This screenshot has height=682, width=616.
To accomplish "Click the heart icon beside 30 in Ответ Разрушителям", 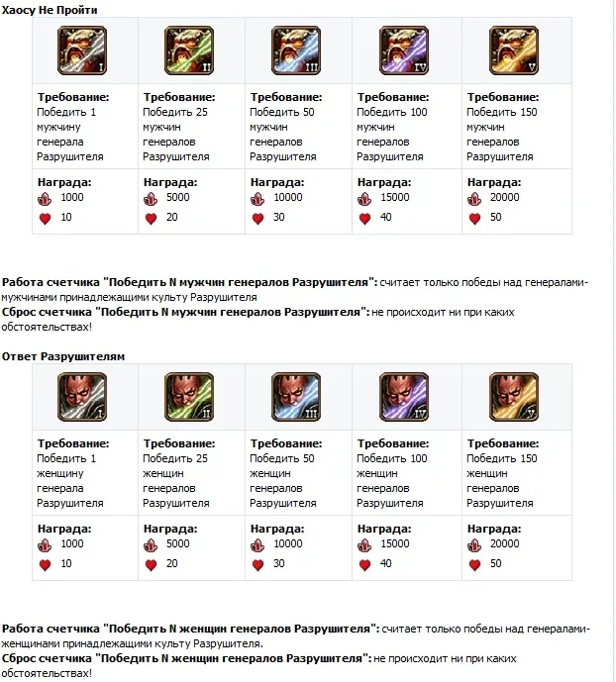I will pos(257,565).
